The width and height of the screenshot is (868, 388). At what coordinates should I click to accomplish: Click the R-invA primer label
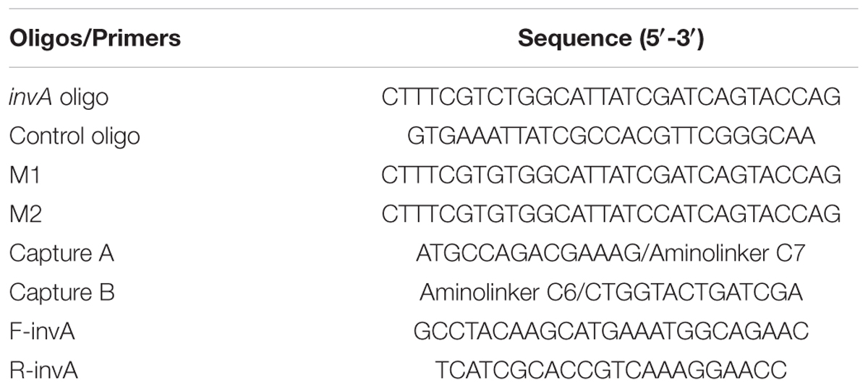coord(43,371)
